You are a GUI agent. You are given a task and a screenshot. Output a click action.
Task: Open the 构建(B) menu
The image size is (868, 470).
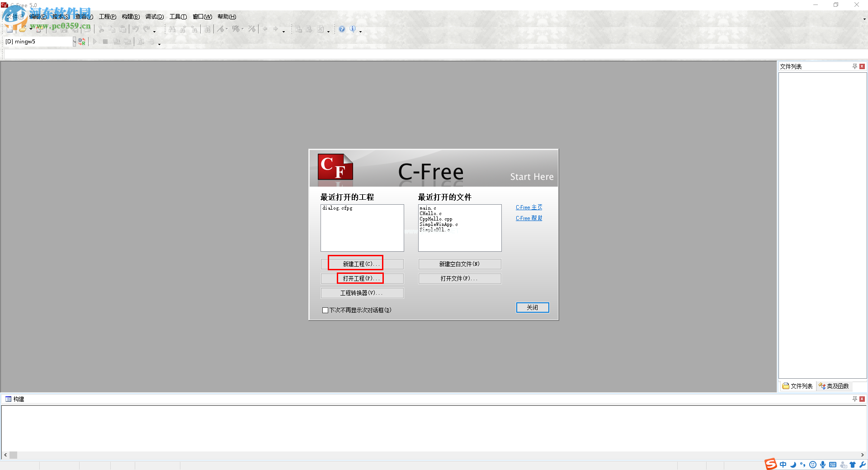(x=131, y=17)
